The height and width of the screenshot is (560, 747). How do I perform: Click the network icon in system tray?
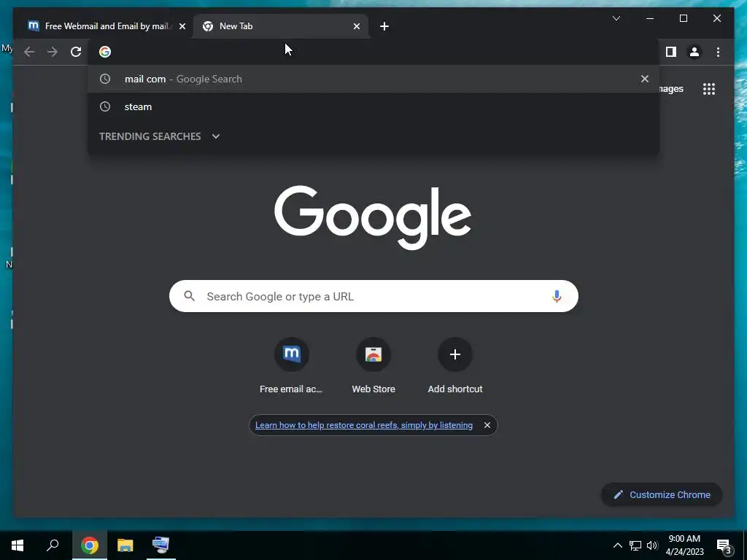[x=635, y=545]
